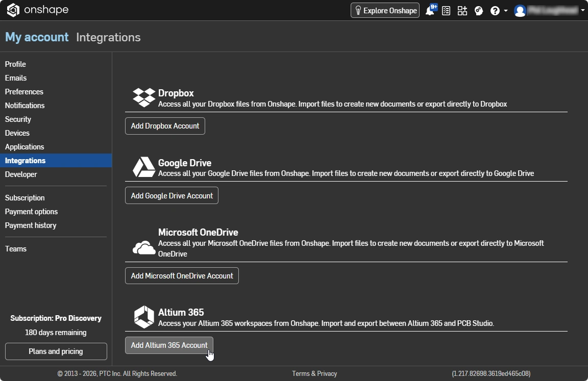Screen dimensions: 588x381
Task: Go to Subscription settings
Action: click(24, 198)
